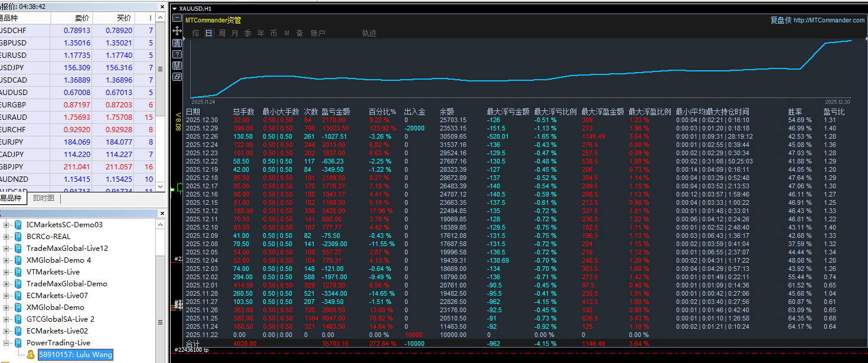Click the 禁 icon on the vertical toolbar
The image size is (868, 363).
(177, 66)
